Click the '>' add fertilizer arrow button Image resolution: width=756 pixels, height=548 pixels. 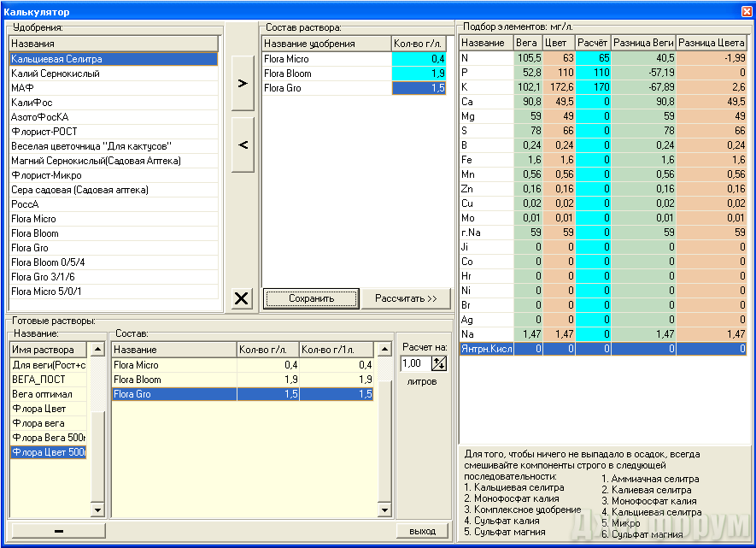click(x=243, y=84)
